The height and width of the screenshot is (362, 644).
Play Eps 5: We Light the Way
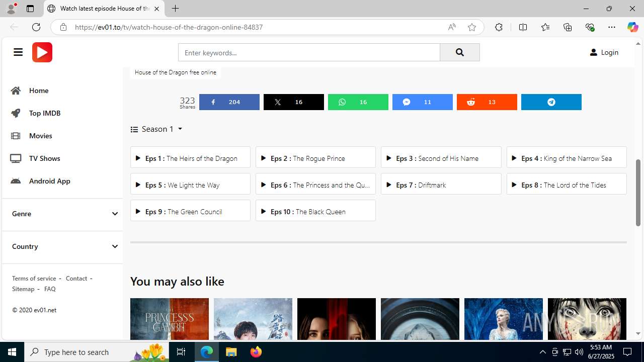pos(190,184)
